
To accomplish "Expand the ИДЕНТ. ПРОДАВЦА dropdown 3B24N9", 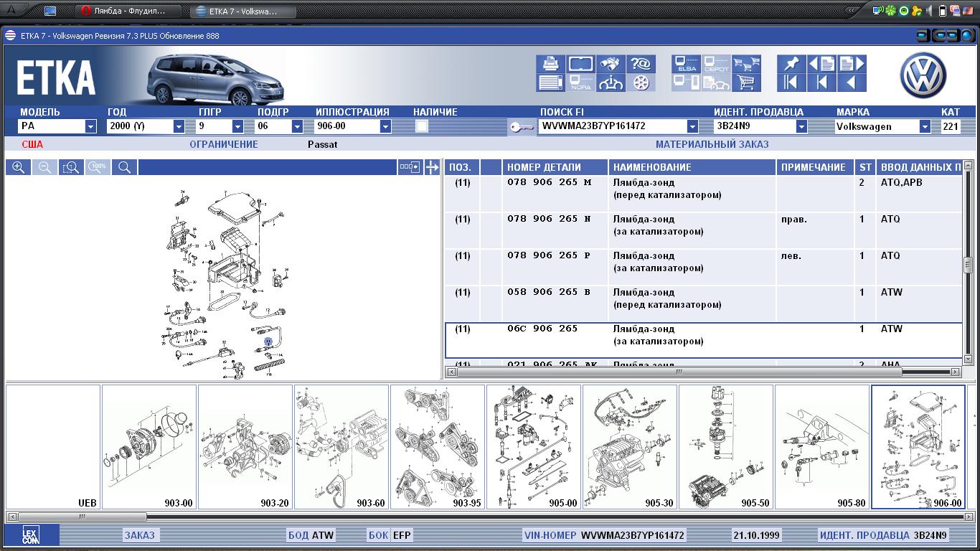I will pyautogui.click(x=801, y=126).
